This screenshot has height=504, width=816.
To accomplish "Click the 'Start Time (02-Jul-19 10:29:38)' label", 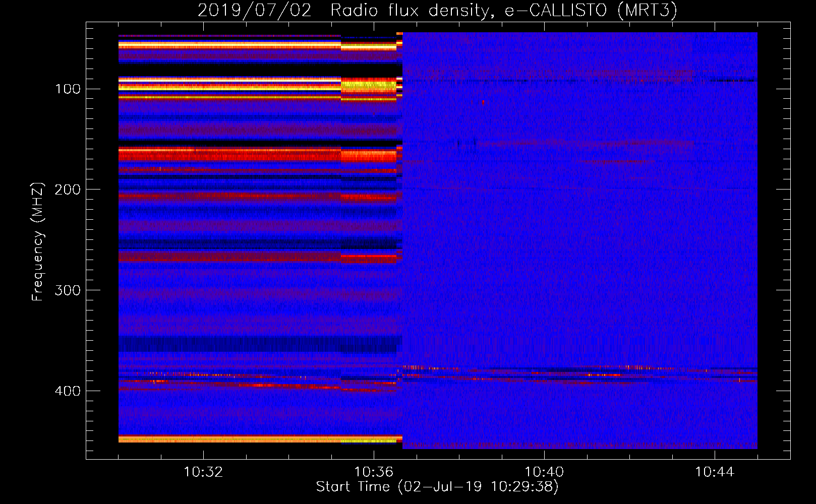I will pos(437,487).
